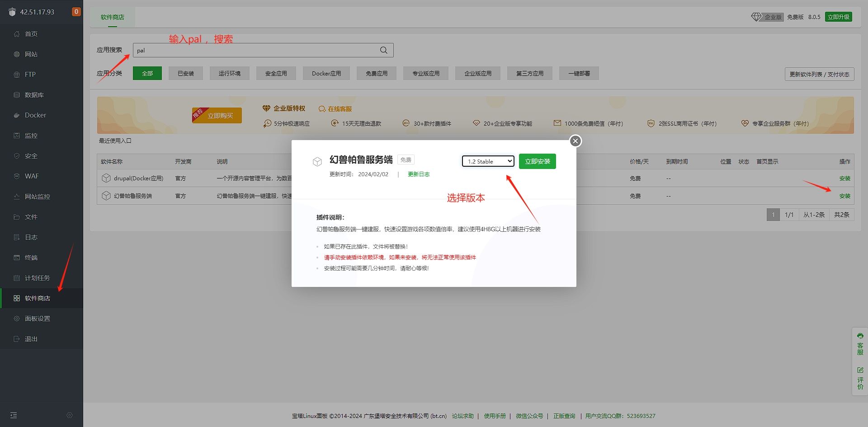The image size is (868, 427).
Task: Click 安装 for drupal row
Action: point(844,178)
